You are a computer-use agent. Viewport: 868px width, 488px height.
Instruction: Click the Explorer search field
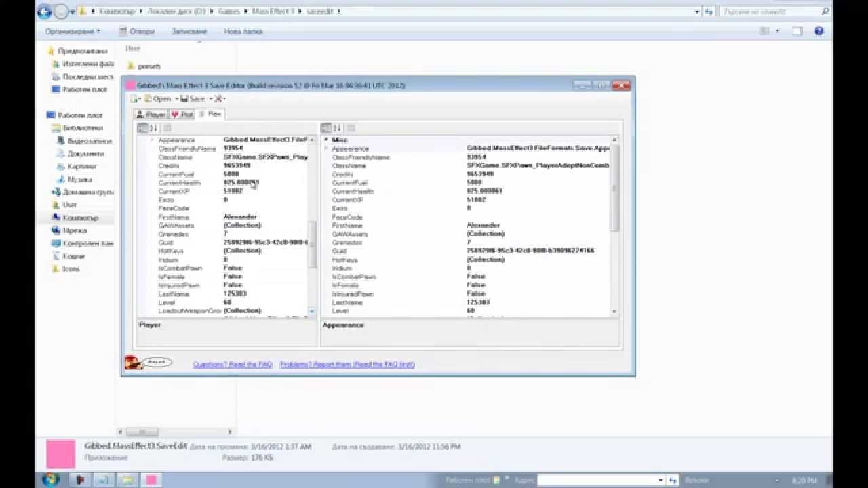(x=774, y=12)
